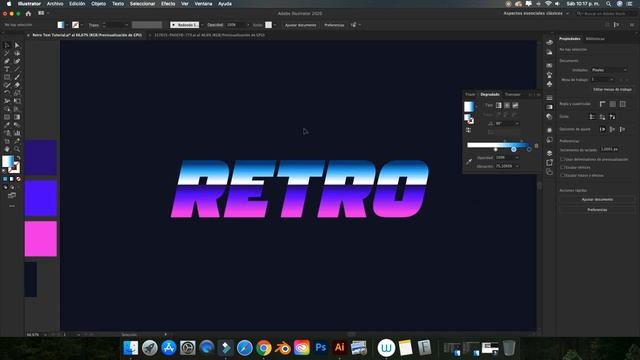640x360 pixels.
Task: Select the Gradient tool in toolbar
Action: (x=17, y=117)
